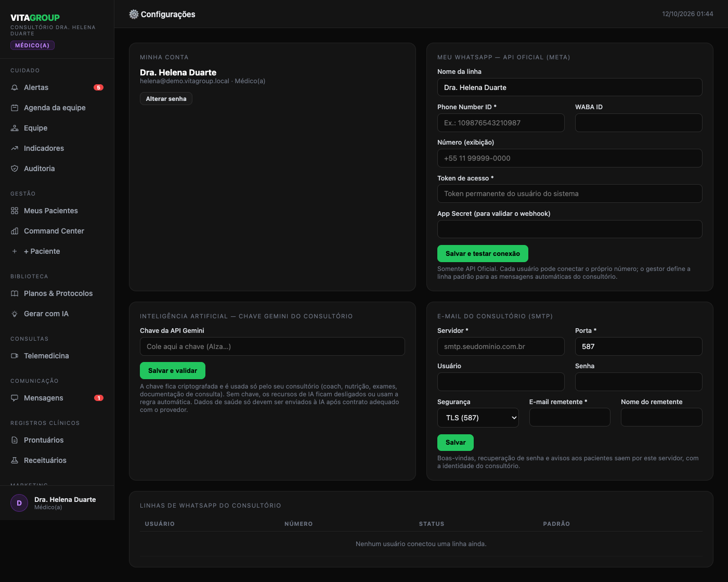
Task: Click the people icon beside Equipe
Action: click(15, 128)
